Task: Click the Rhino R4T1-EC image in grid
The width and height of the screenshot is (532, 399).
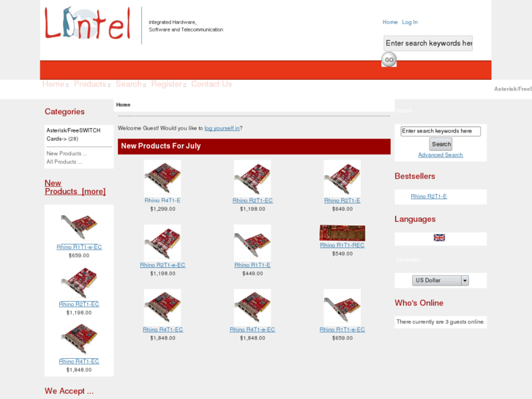Action: point(162,307)
